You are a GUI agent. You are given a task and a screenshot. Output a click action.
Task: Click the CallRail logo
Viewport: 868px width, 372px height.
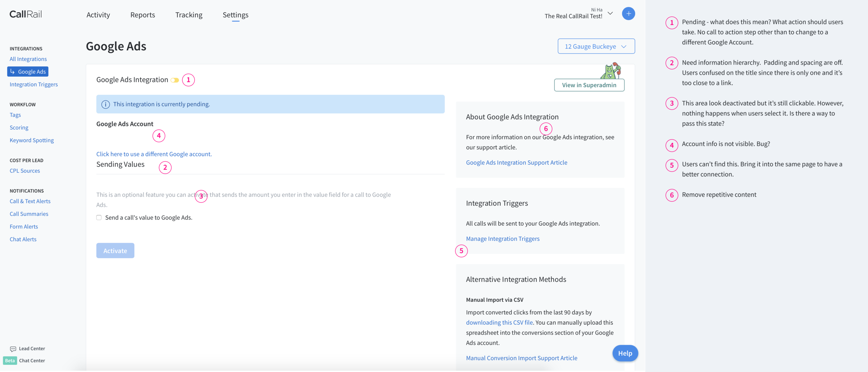pyautogui.click(x=26, y=14)
